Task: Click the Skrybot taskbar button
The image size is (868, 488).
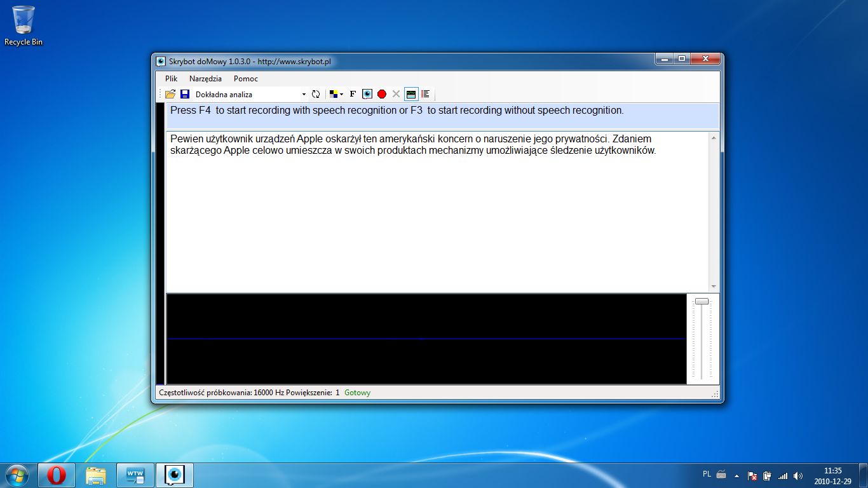Action: [175, 475]
